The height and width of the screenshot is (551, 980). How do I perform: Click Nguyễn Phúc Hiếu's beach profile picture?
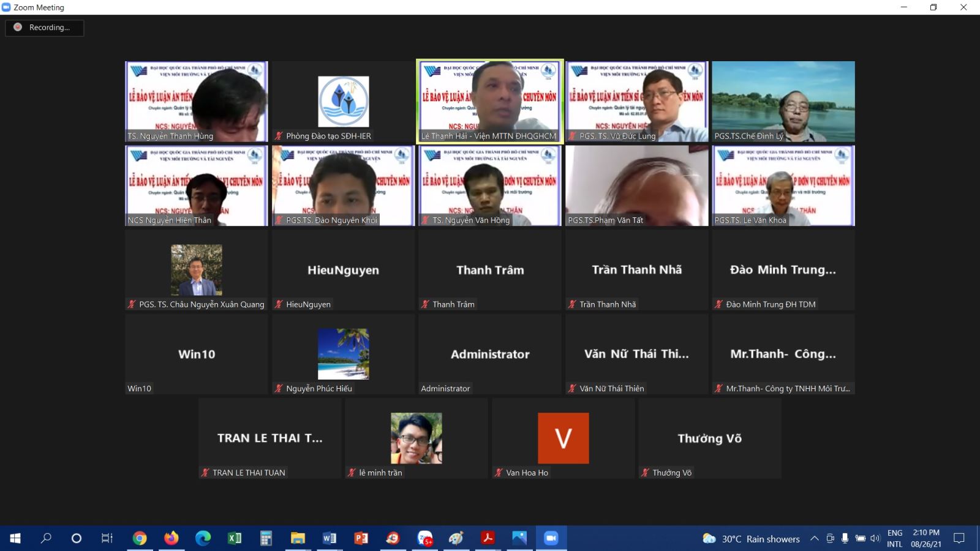pos(343,354)
